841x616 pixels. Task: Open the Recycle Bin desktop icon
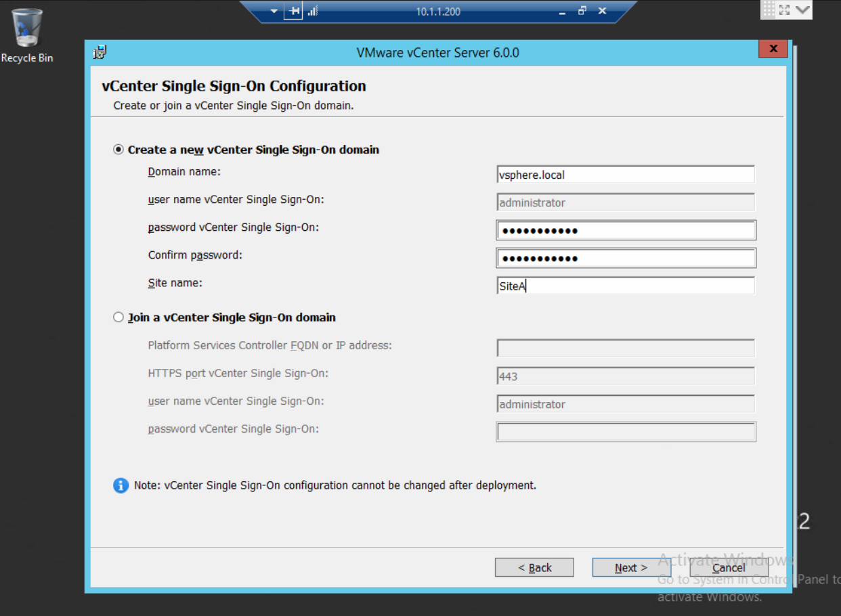tap(27, 36)
